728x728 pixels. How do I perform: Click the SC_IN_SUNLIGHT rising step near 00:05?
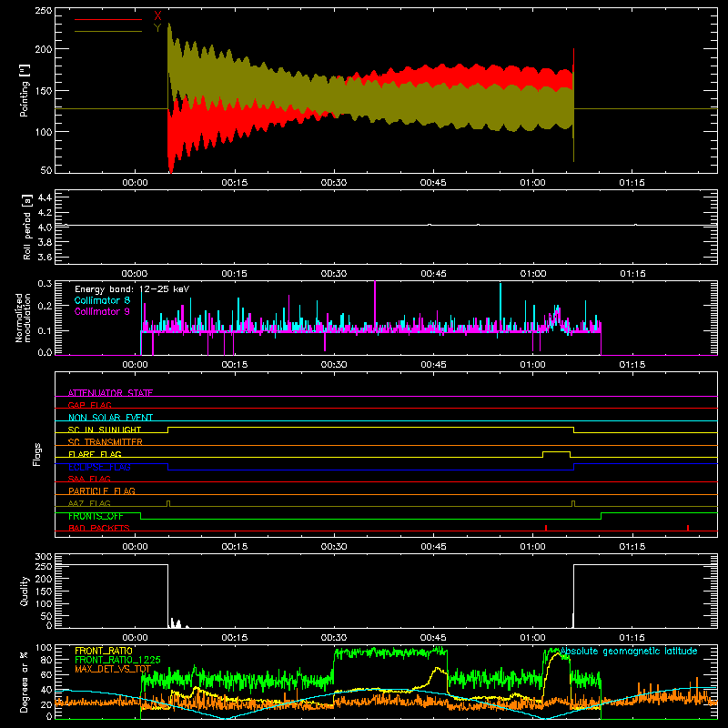(167, 430)
